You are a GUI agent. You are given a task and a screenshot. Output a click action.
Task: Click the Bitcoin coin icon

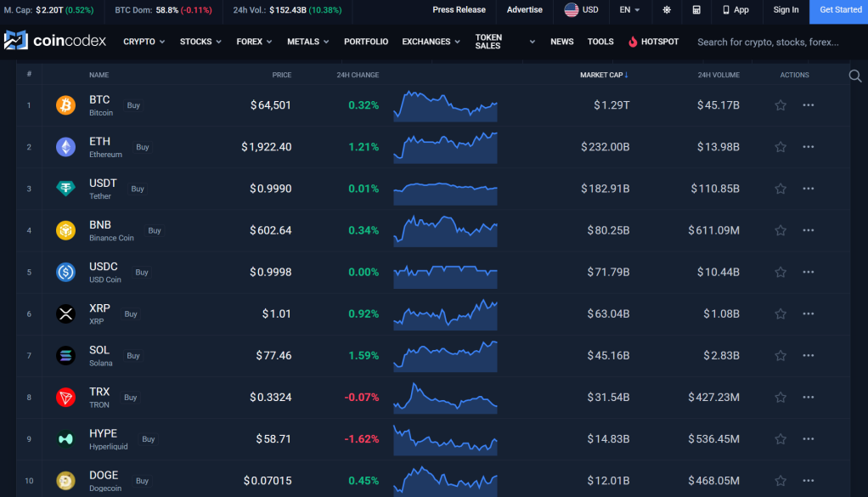pos(65,105)
